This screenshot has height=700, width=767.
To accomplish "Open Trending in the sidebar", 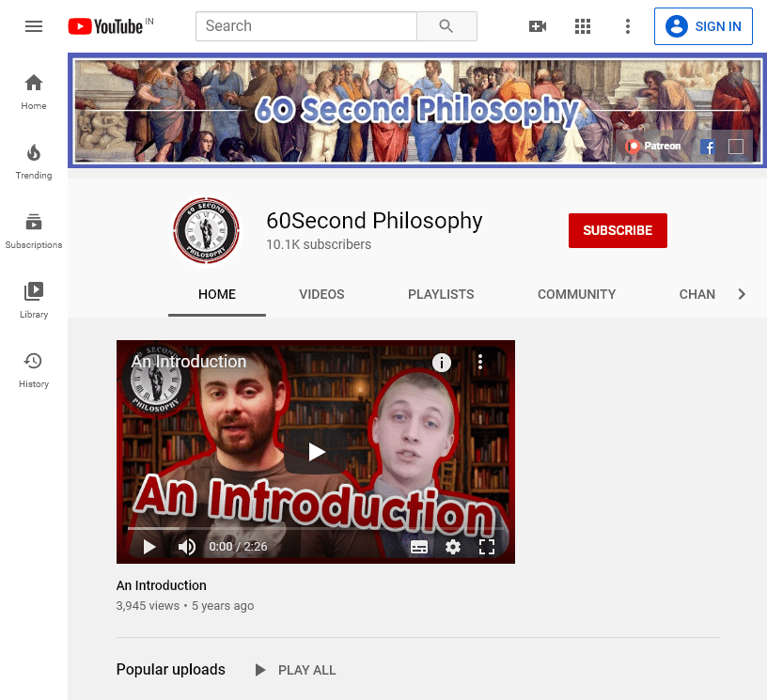I will 34,162.
